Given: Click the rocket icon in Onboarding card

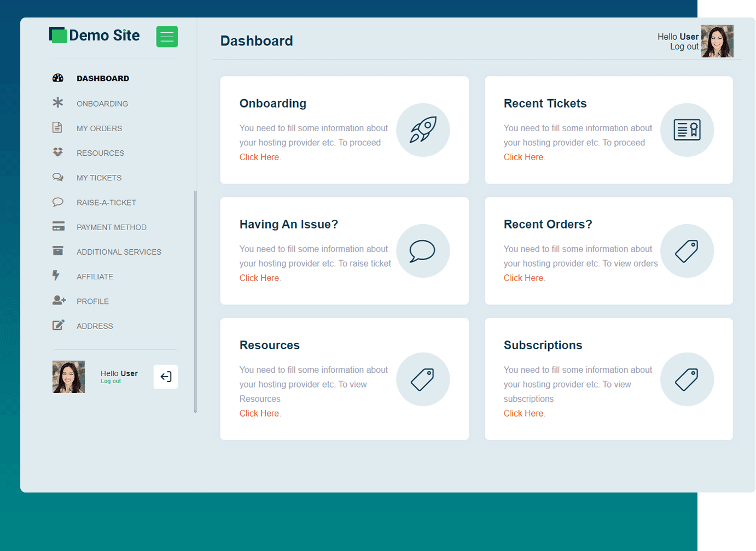Looking at the screenshot, I should click(423, 130).
